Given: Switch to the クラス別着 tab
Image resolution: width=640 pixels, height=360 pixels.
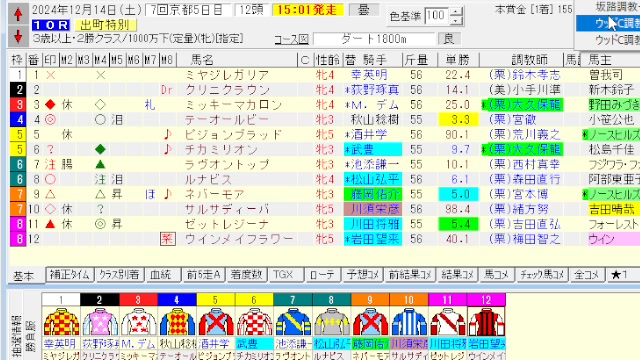Looking at the screenshot, I should 120,275.
